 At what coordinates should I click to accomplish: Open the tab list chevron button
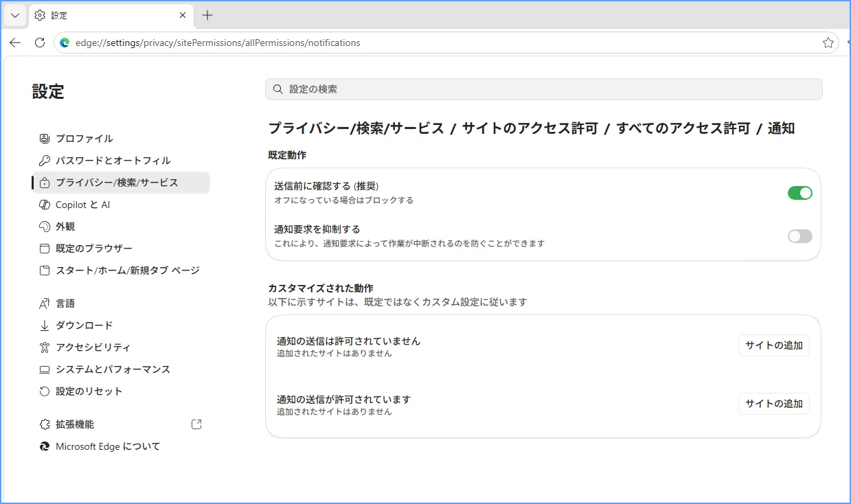click(15, 15)
